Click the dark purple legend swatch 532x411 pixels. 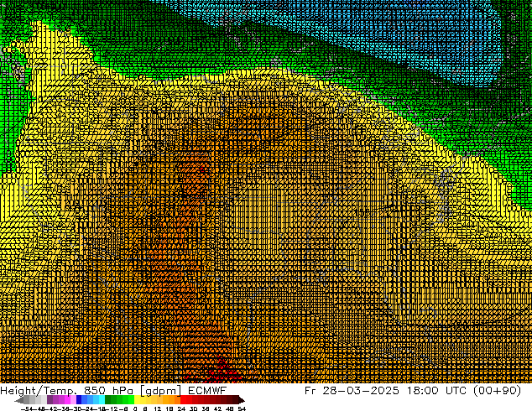50,400
